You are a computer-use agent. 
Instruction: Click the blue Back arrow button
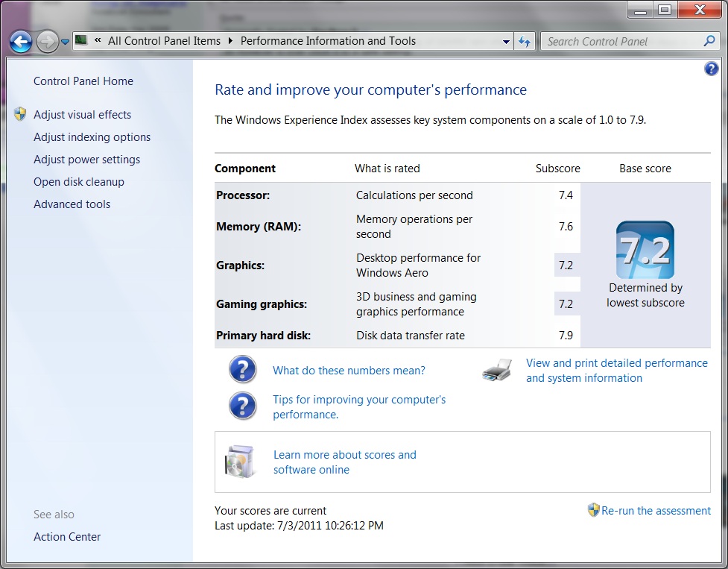(x=21, y=42)
